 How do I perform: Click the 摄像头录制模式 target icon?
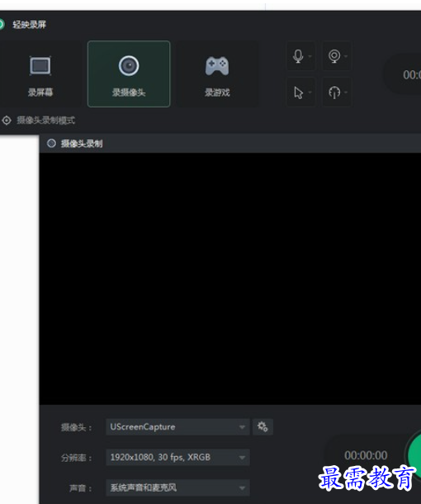coord(7,121)
